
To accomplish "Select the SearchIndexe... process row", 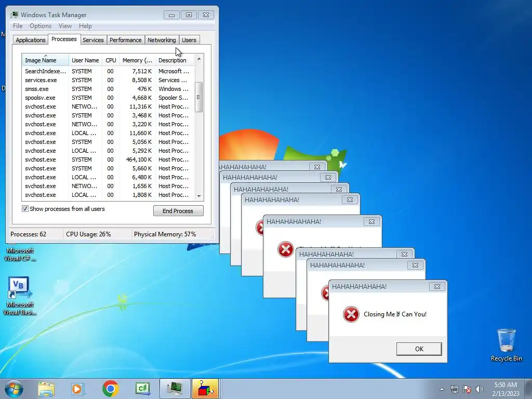I will (108, 71).
